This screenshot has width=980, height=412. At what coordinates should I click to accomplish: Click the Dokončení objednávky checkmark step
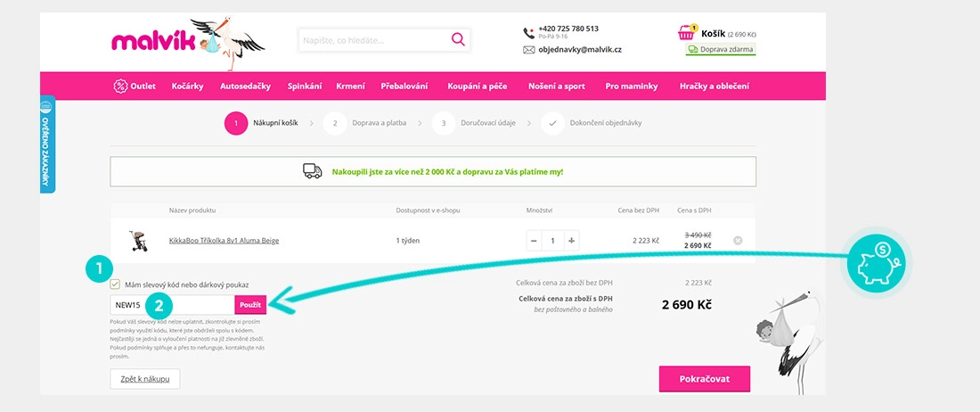(552, 123)
